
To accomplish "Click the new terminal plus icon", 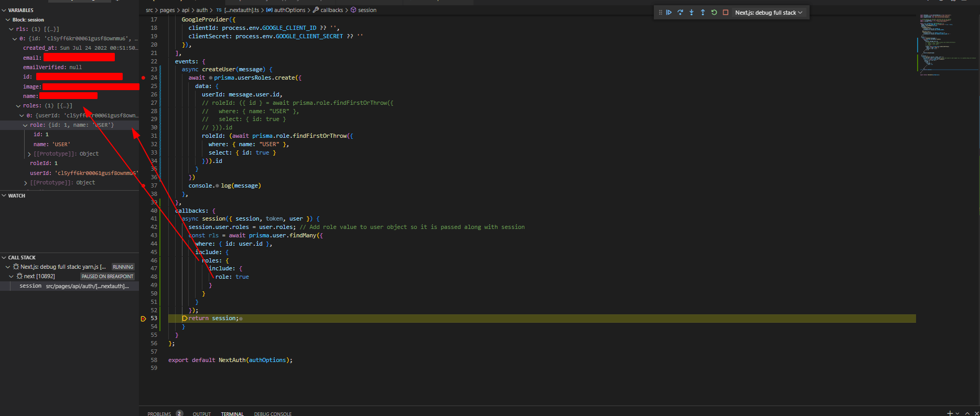I will pyautogui.click(x=950, y=413).
